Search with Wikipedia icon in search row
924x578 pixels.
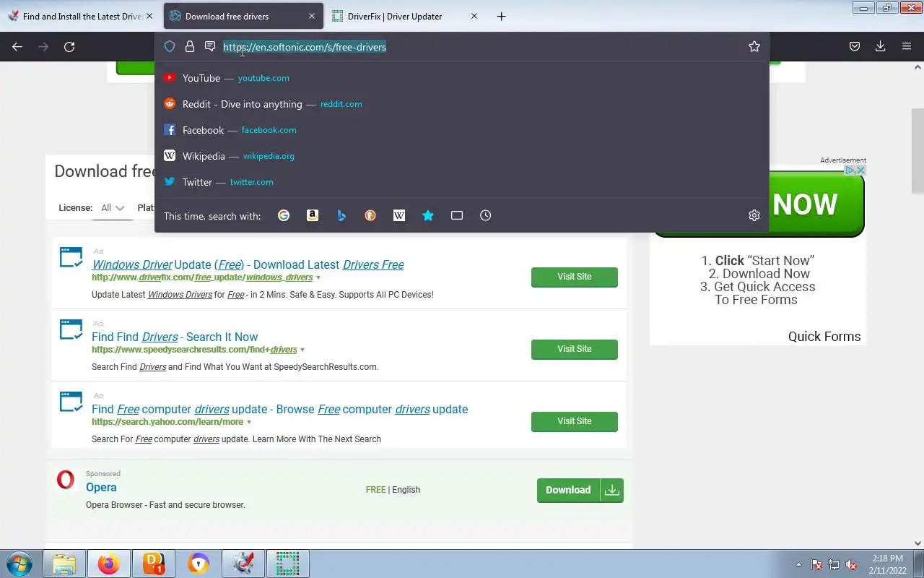(399, 215)
